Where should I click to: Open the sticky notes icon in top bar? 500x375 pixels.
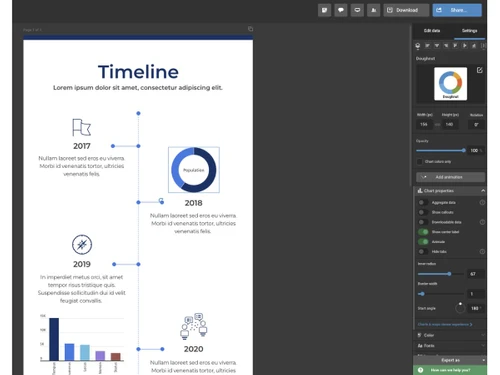click(x=324, y=10)
